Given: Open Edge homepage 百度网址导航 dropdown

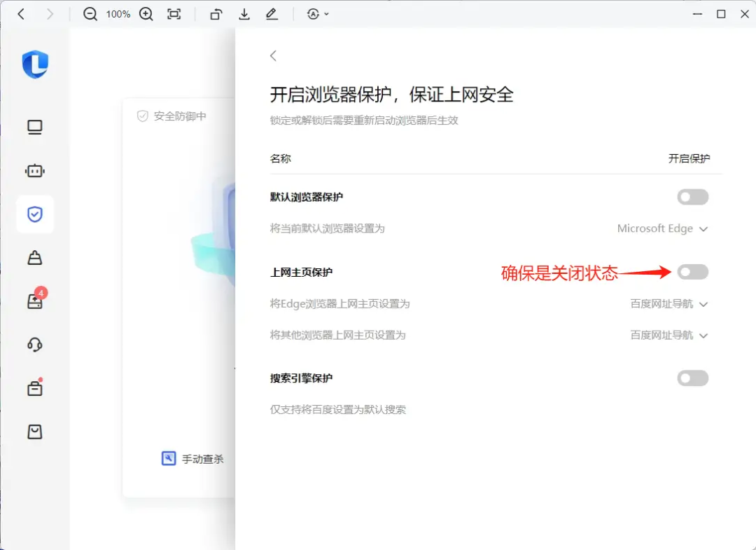Looking at the screenshot, I should click(x=669, y=304).
